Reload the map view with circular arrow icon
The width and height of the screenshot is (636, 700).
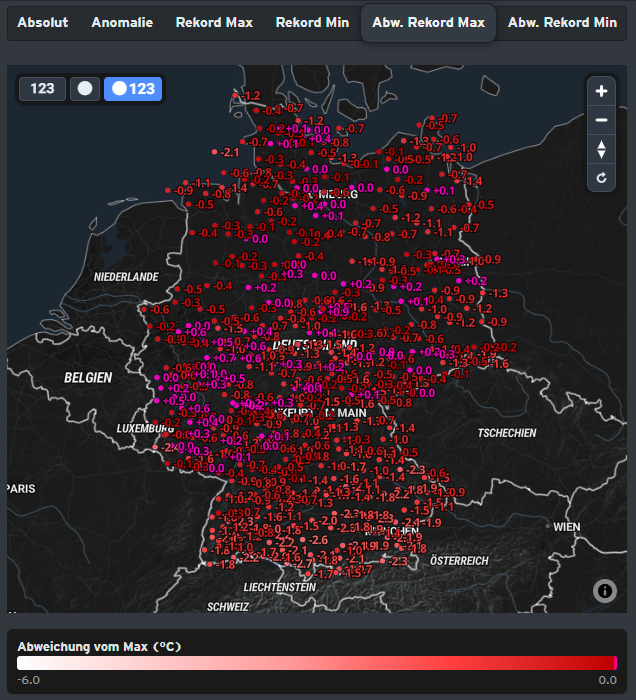click(x=601, y=178)
